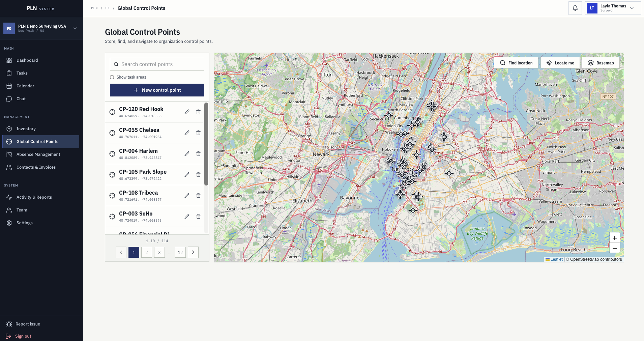The width and height of the screenshot is (644, 341).
Task: Go to next page of control points
Action: (x=193, y=252)
